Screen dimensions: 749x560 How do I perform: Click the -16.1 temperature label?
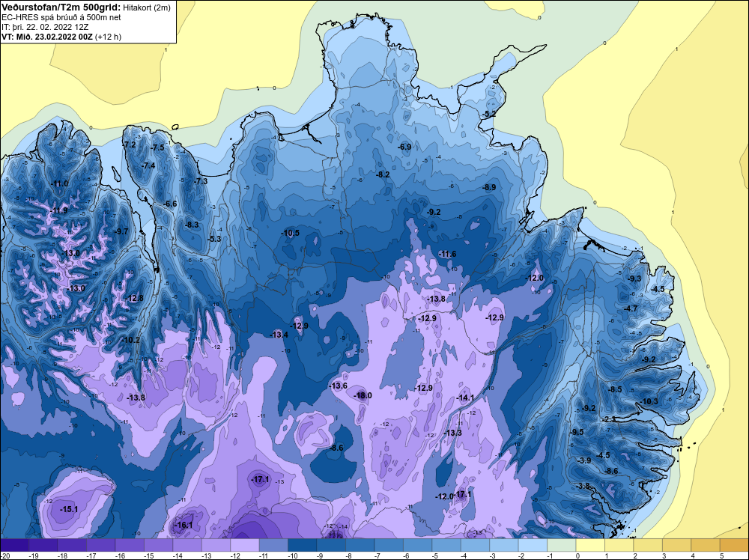click(x=184, y=525)
